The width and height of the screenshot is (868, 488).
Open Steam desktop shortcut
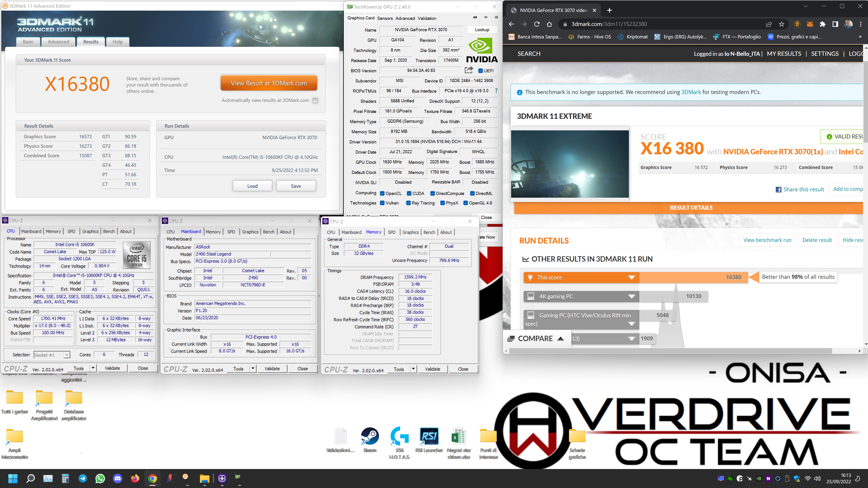[370, 439]
